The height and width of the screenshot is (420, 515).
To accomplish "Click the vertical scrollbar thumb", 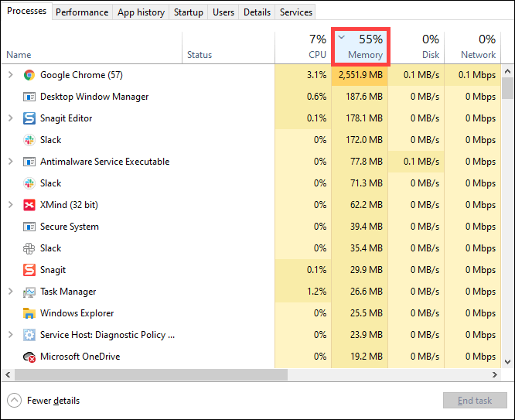I will click(507, 88).
